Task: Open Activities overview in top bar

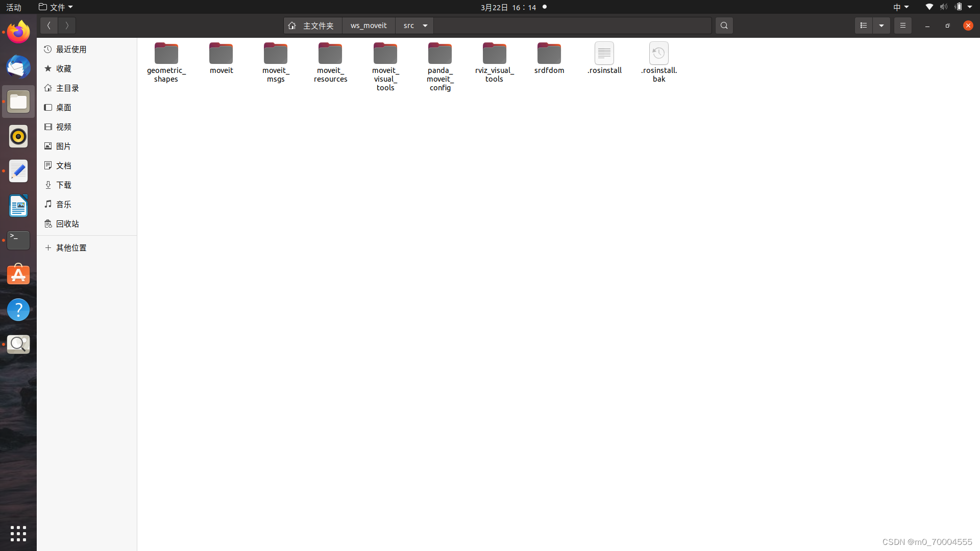Action: (x=14, y=7)
